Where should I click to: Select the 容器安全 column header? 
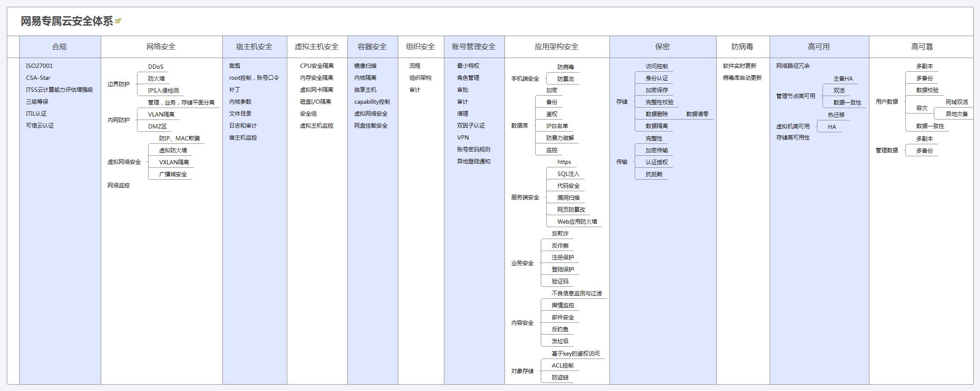click(x=372, y=47)
